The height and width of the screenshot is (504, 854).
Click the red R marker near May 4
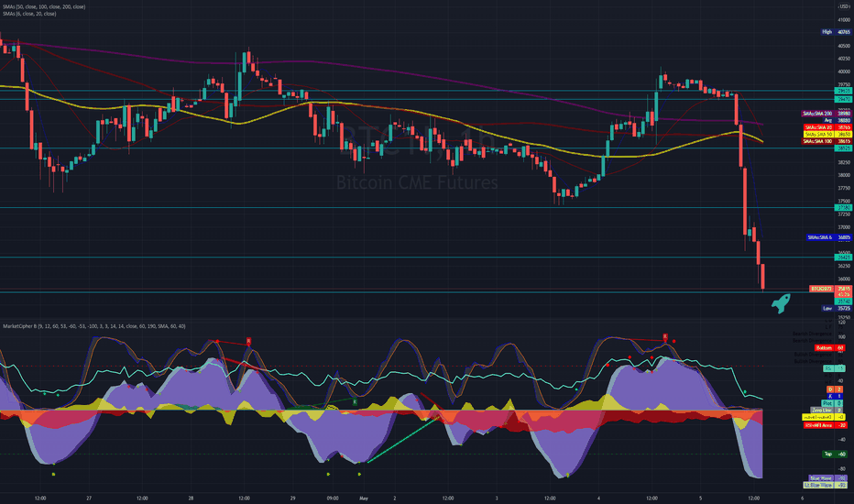pos(665,337)
